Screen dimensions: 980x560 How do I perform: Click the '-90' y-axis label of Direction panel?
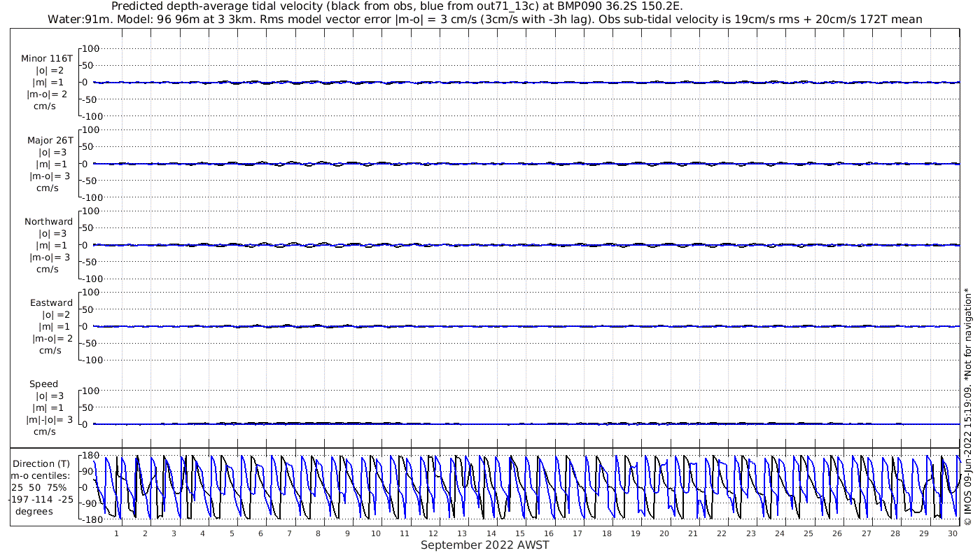tap(90, 504)
